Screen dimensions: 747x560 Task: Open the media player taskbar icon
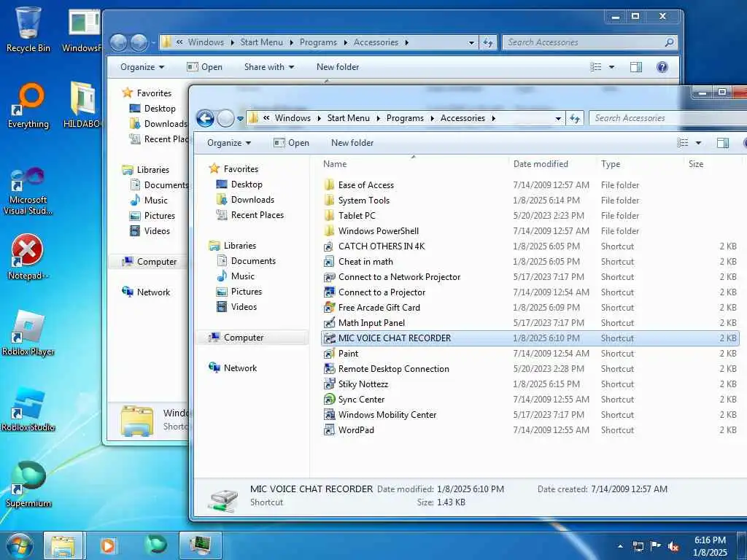click(108, 545)
